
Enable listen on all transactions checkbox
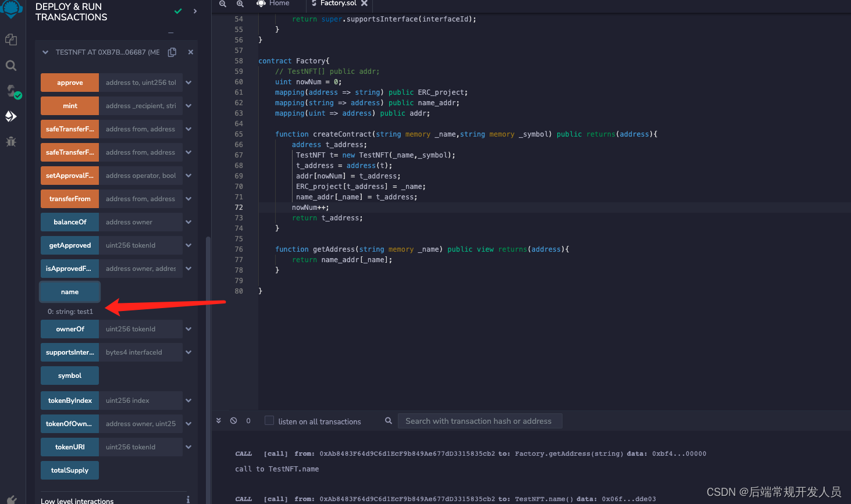coord(269,421)
